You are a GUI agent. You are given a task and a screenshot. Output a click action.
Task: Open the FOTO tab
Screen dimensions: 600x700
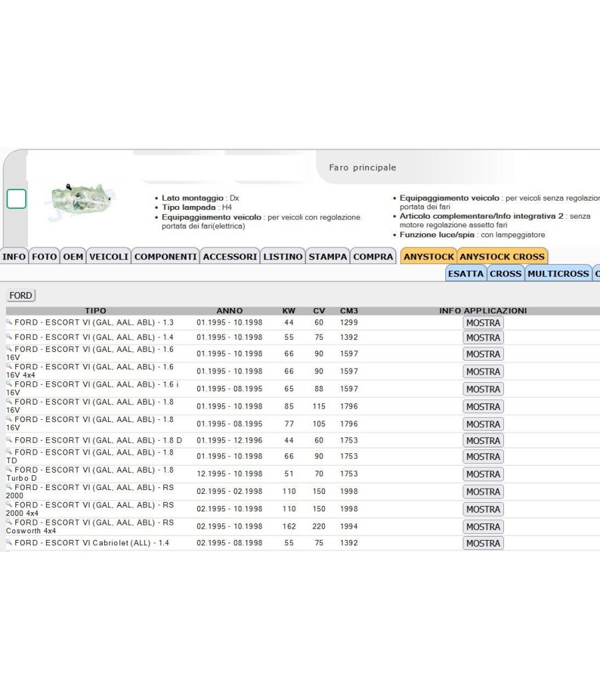44,257
